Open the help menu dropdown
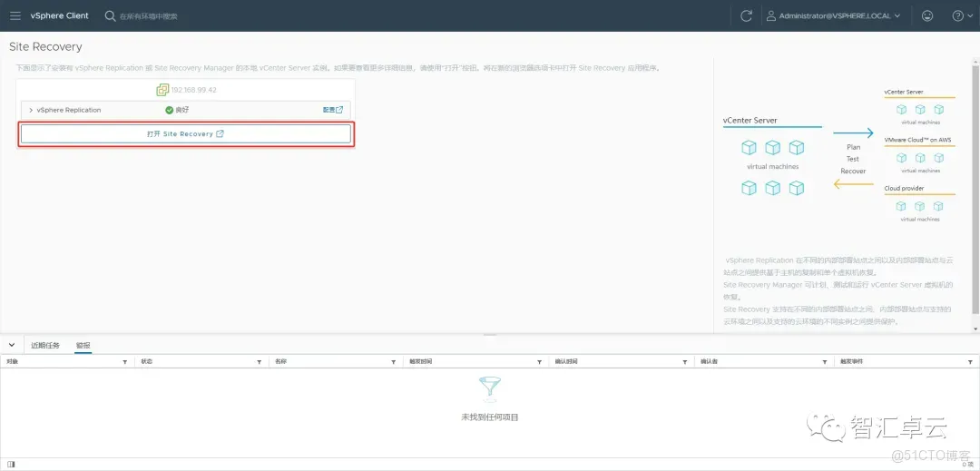Image resolution: width=980 pixels, height=471 pixels. click(x=962, y=15)
